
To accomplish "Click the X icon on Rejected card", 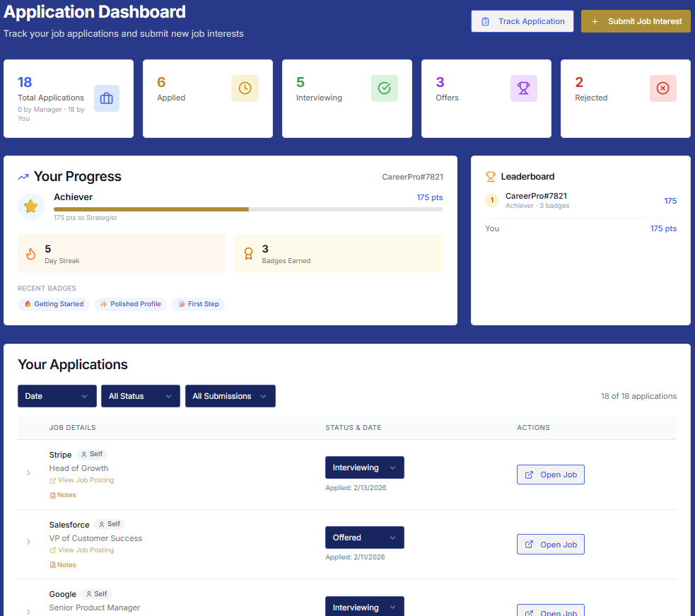I will 662,88.
